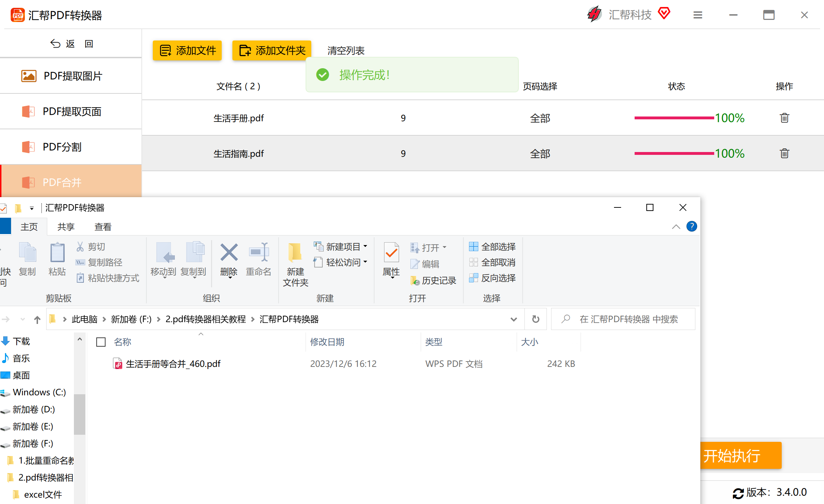Click 历史记录 in the ribbon

click(x=433, y=281)
